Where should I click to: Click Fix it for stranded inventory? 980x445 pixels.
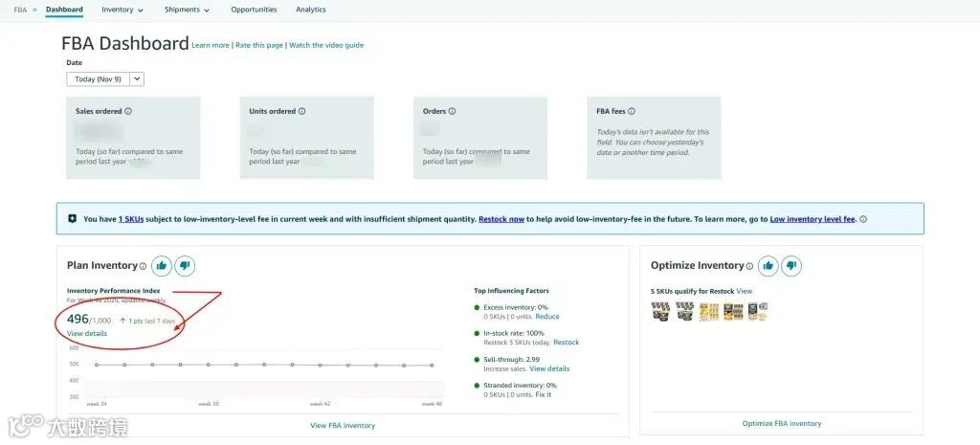[x=544, y=394]
